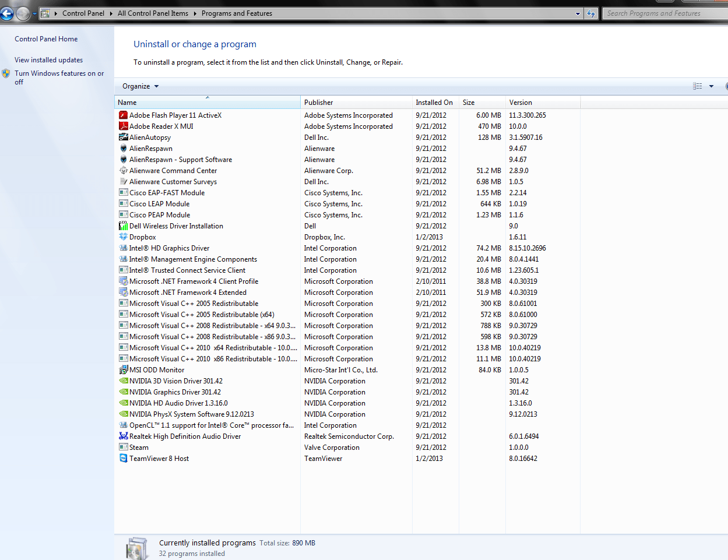728x560 pixels.
Task: Click the Realtek Semiconductor Corp. publisher cell
Action: tap(349, 436)
